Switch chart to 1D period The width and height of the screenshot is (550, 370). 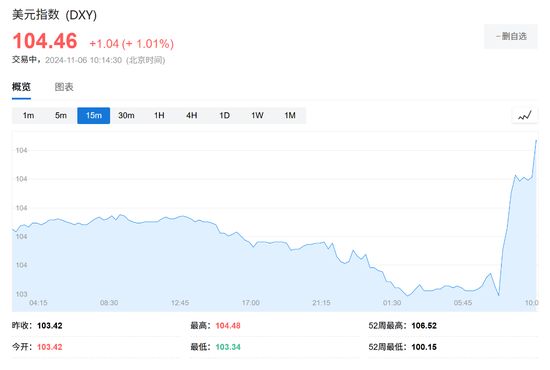coord(224,115)
